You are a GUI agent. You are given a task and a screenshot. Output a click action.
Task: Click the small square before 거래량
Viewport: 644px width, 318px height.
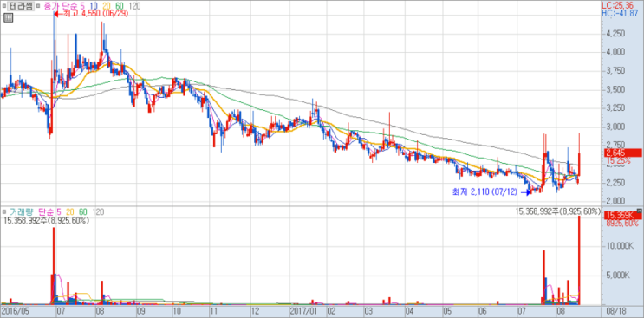[x=4, y=211]
